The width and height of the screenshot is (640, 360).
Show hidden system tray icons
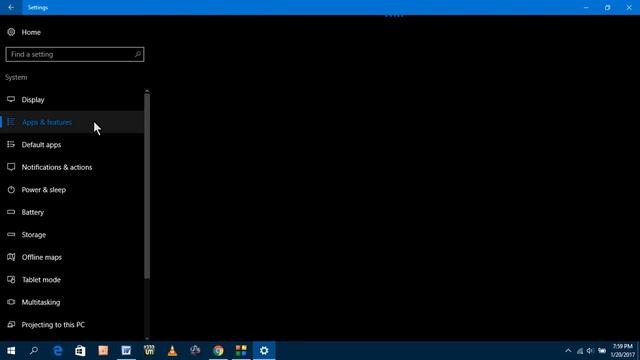568,351
